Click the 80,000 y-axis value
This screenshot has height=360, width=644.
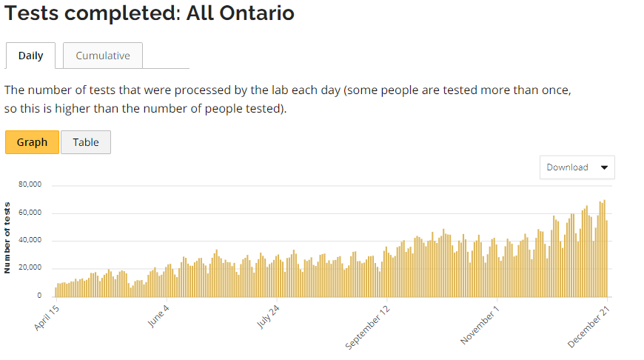point(30,184)
